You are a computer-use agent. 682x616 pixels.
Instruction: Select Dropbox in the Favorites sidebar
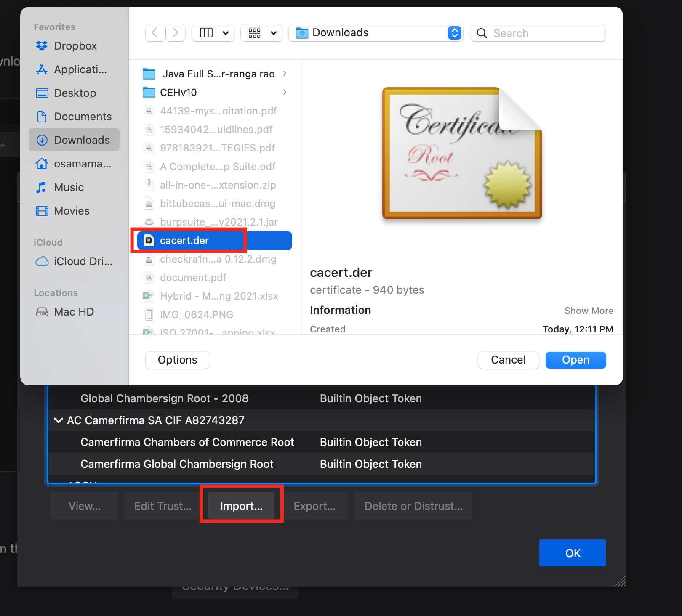(75, 46)
